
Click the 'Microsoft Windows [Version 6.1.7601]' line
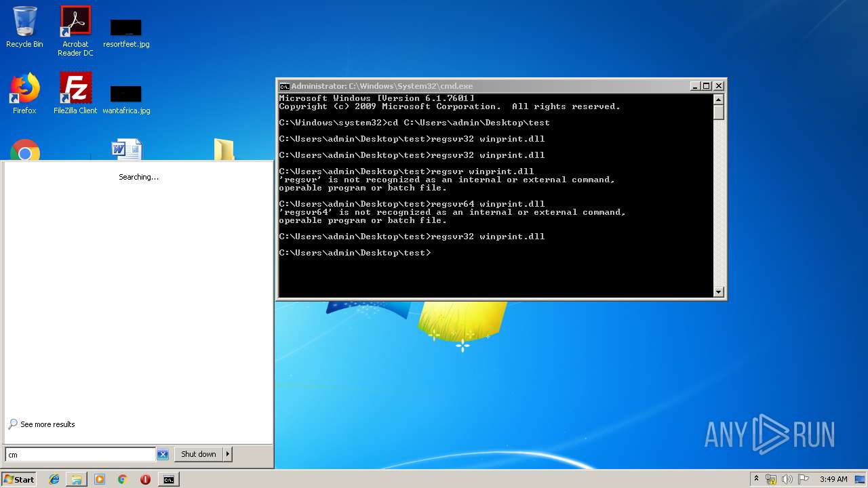pyautogui.click(x=376, y=98)
